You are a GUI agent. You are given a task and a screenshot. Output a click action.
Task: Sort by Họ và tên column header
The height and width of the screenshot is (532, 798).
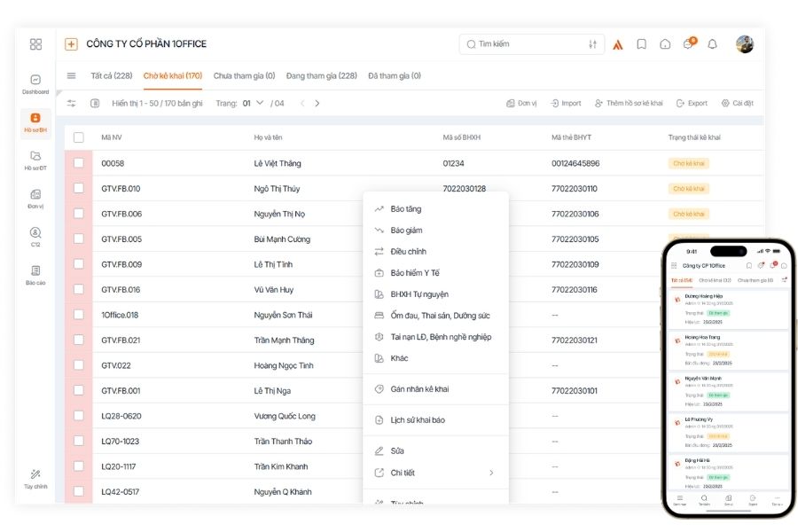coord(268,137)
